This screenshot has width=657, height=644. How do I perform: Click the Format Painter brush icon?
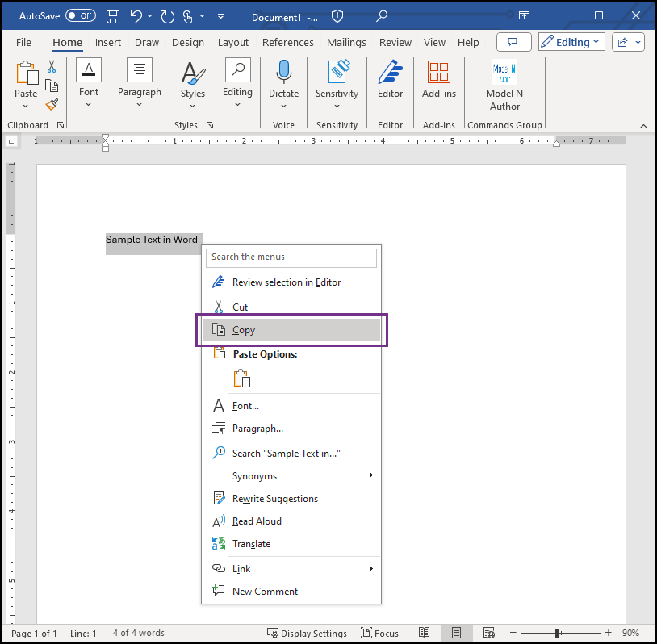coord(52,104)
